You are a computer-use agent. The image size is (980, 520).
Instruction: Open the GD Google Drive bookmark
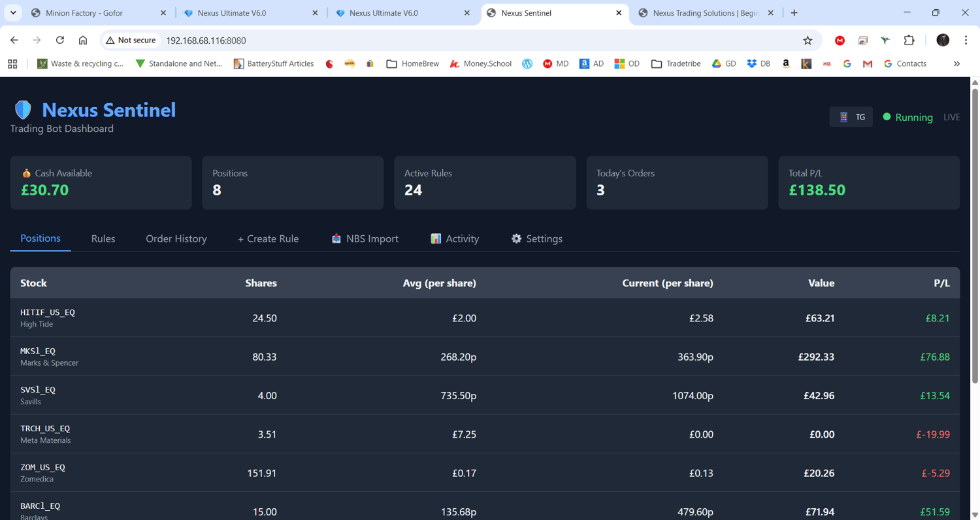(x=723, y=63)
